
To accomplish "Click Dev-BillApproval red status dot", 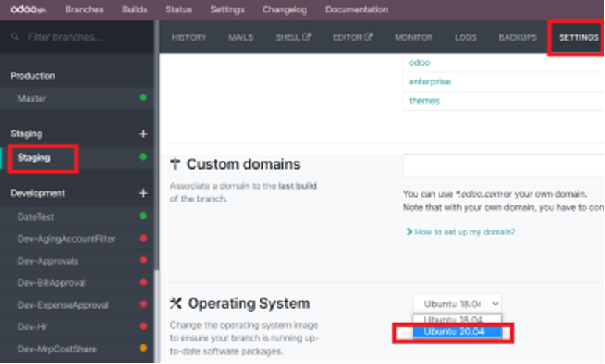I will 143,282.
